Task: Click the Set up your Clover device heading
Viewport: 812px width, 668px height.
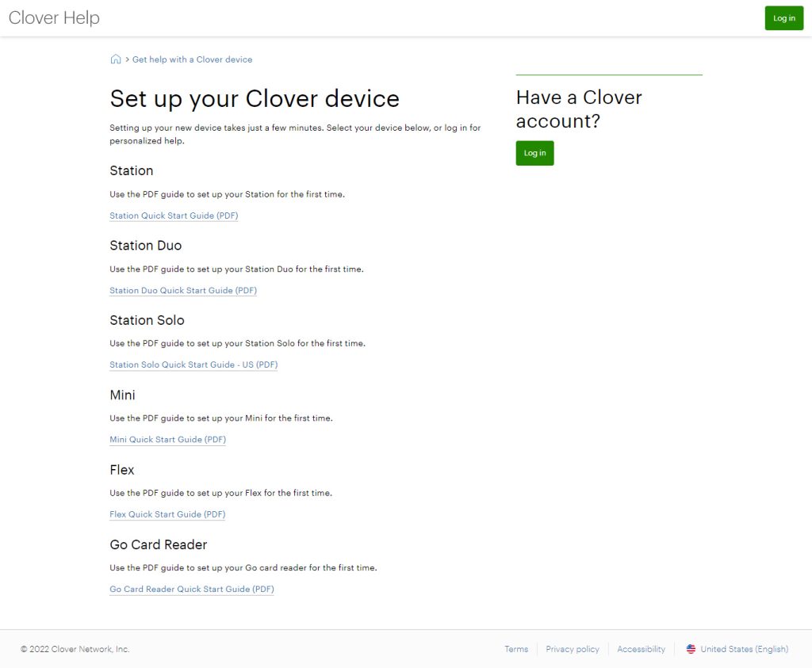Action: tap(254, 99)
